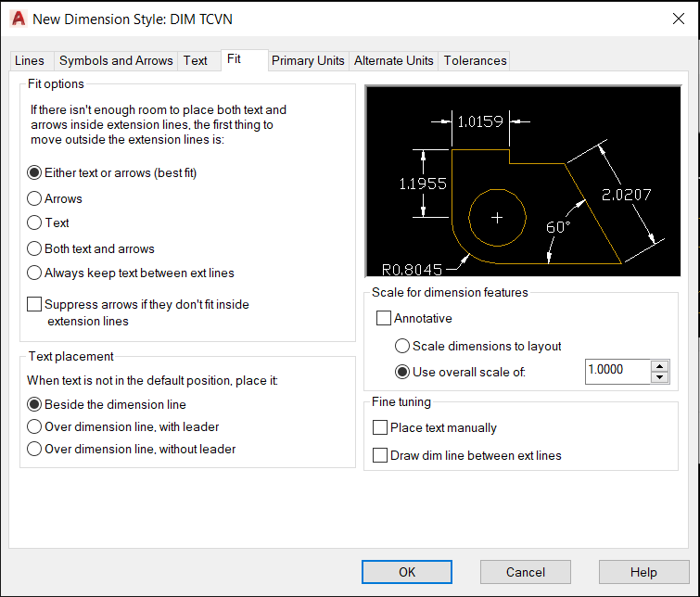Close the New Dimension Style dialog

click(677, 19)
